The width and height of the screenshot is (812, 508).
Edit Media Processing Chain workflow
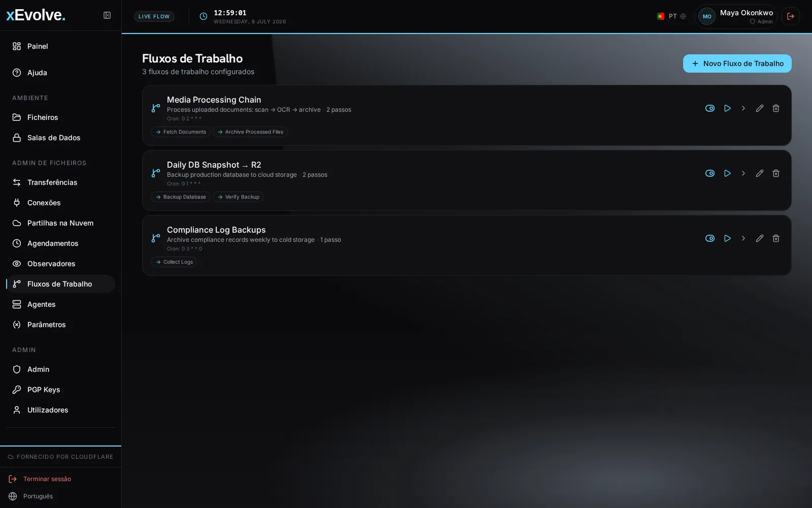tap(760, 108)
